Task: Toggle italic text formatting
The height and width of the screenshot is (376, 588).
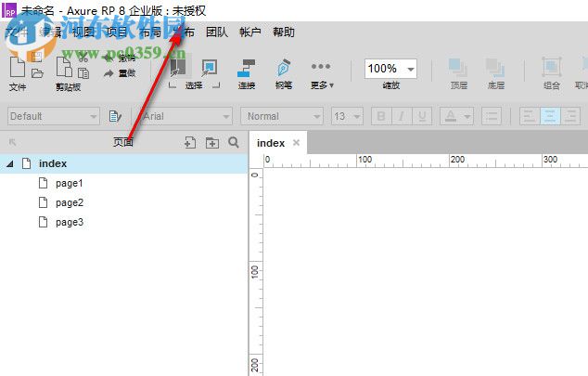Action: (402, 116)
